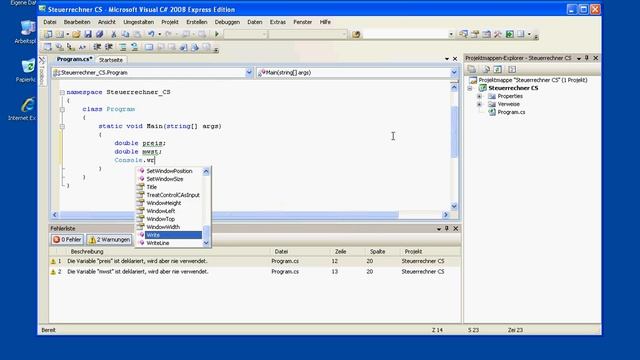The image size is (640, 360).
Task: Save Program.cs with the Save icon
Action: (88, 34)
